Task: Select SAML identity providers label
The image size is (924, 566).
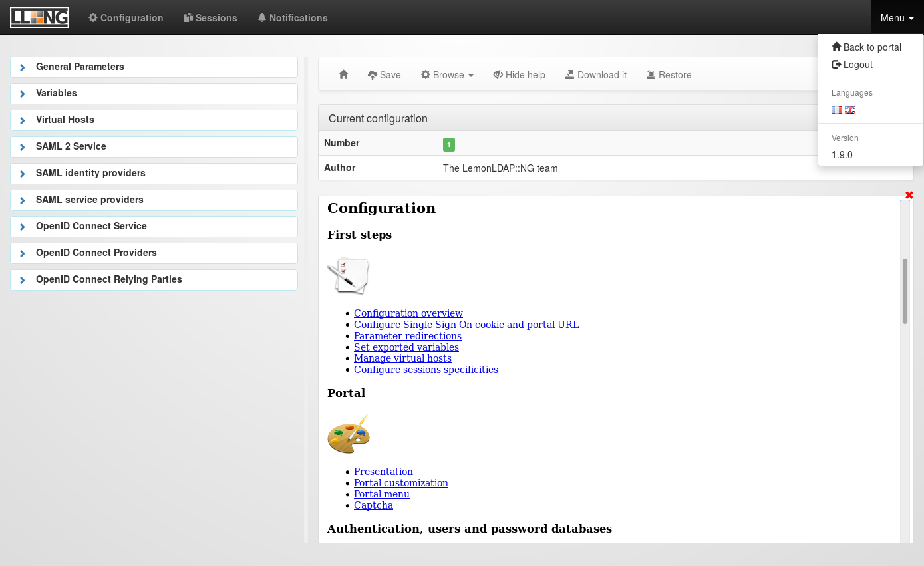Action: pos(90,173)
